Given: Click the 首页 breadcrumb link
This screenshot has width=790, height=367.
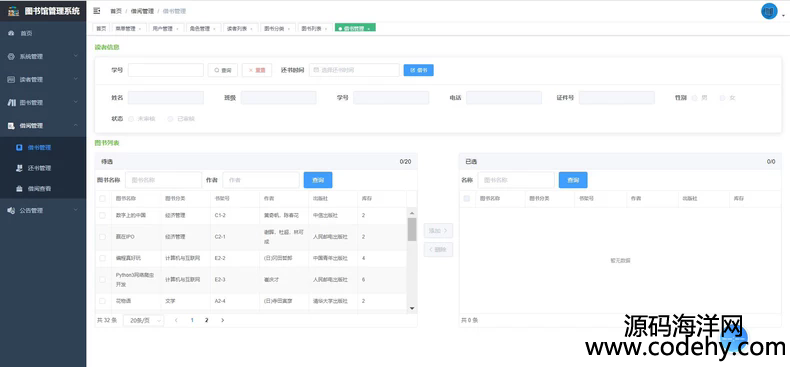Looking at the screenshot, I should point(116,11).
